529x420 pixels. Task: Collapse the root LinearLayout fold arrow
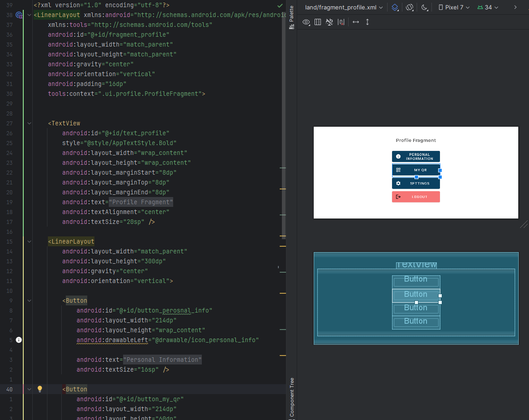[30, 15]
